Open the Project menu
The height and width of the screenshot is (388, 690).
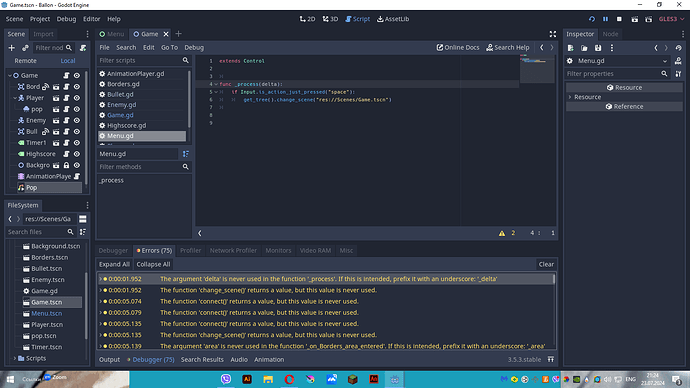pyautogui.click(x=40, y=19)
